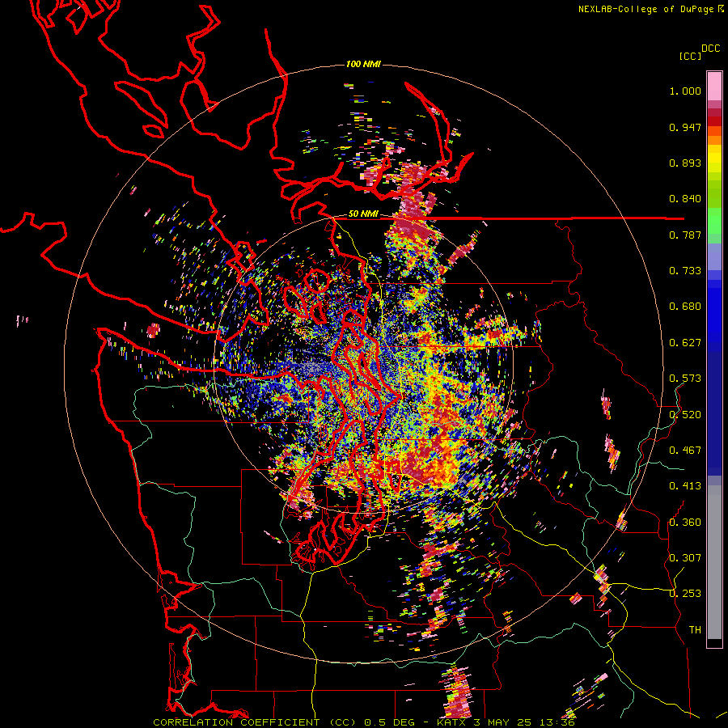Click the 0.947 value on the color scale

[685, 127]
